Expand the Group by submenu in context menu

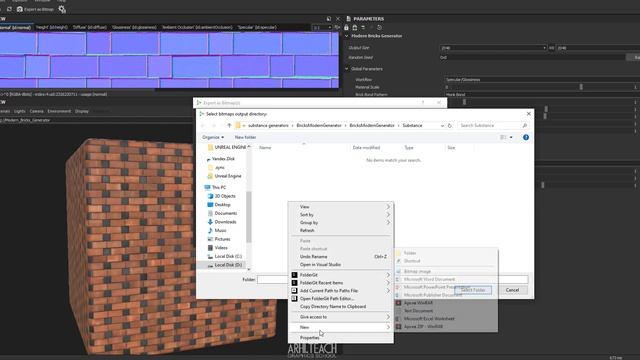[341, 223]
